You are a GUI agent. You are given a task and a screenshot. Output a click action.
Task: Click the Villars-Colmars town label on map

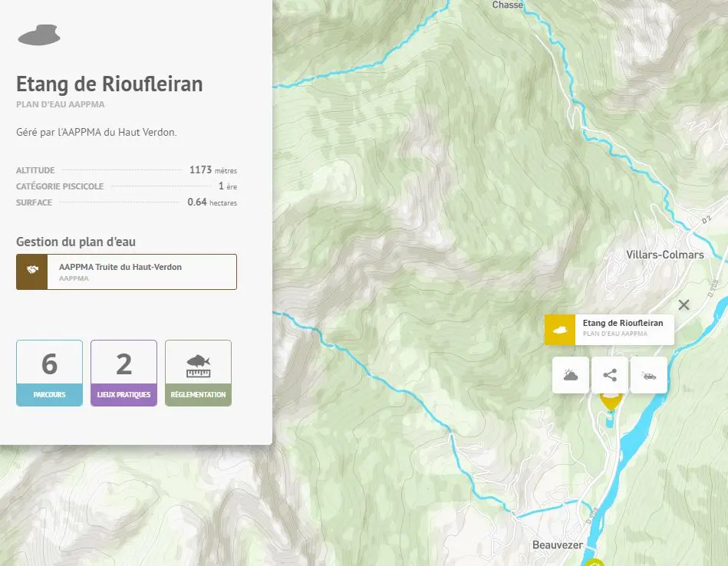click(664, 255)
